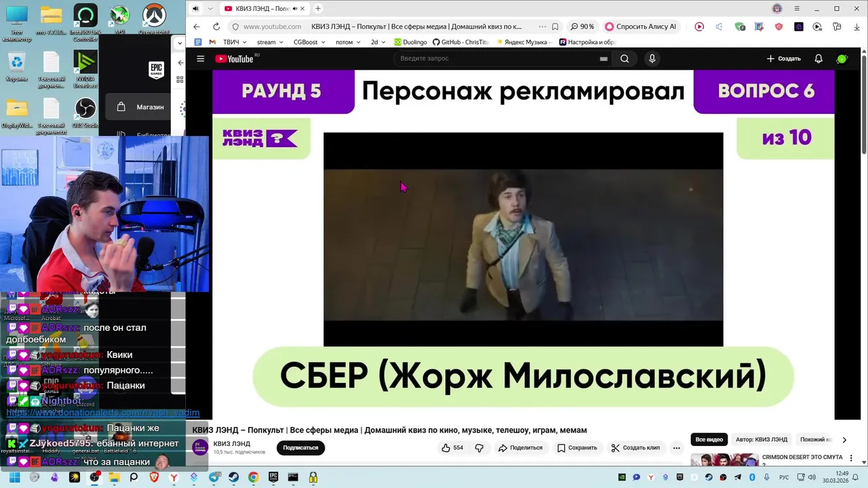Mute tab audio via speaker icon on tab
868x488 pixels.
[x=296, y=9]
